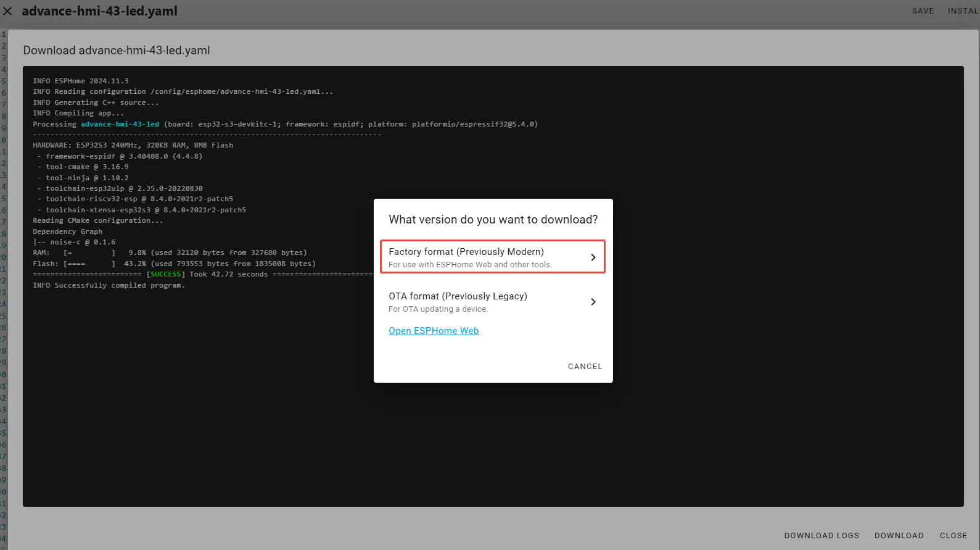
Task: Click 'INFO Successfully compiled program.' line
Action: (109, 285)
